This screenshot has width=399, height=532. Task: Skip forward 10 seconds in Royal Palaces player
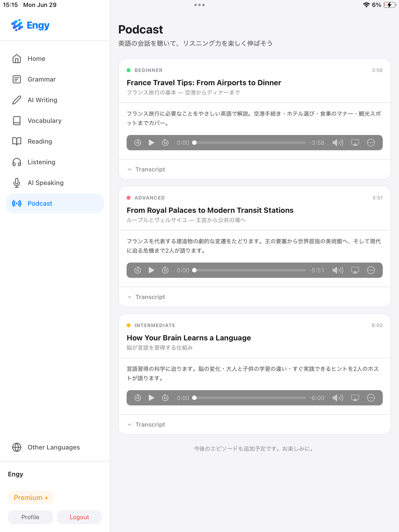(x=165, y=270)
